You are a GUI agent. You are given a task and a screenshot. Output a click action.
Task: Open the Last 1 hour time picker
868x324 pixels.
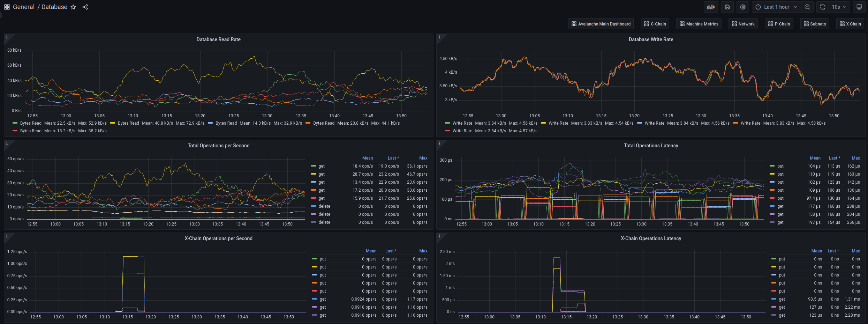point(776,7)
